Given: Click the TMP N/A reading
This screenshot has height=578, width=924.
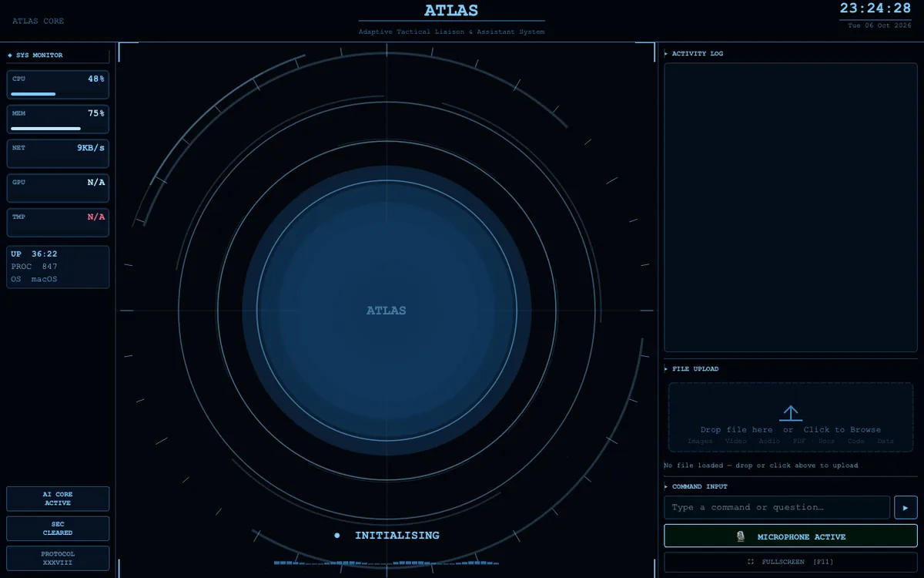Looking at the screenshot, I should click(x=96, y=217).
